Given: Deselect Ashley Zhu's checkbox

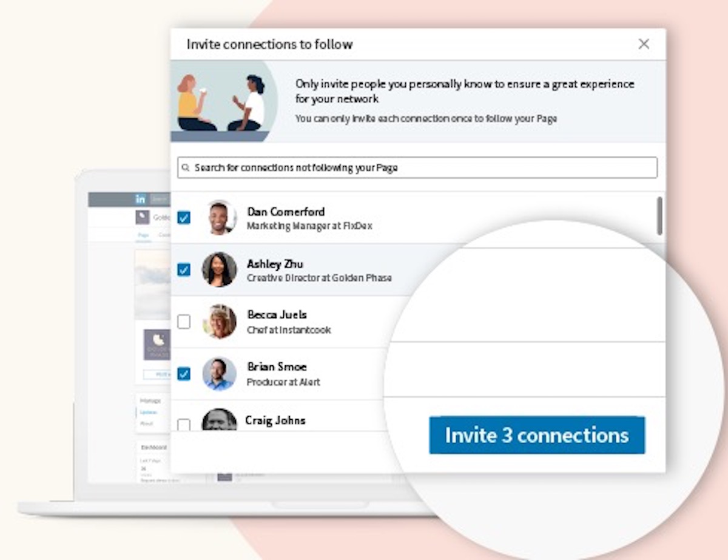Looking at the screenshot, I should [x=184, y=270].
